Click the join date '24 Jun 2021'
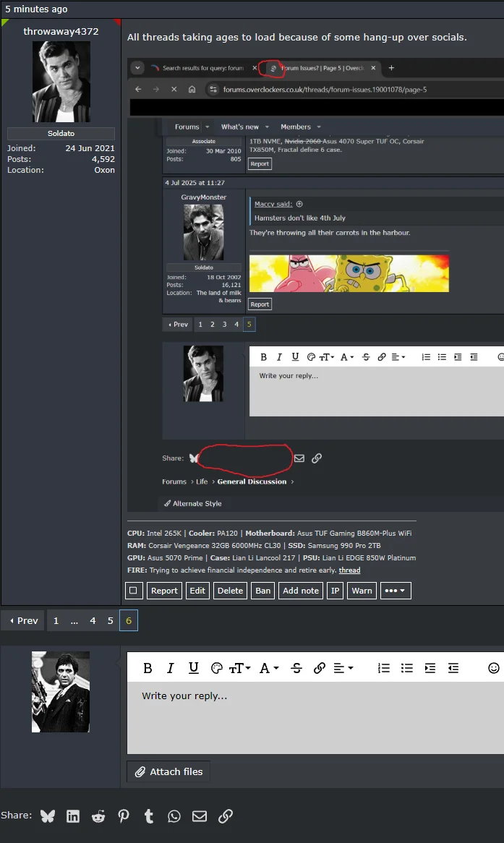 coord(90,148)
